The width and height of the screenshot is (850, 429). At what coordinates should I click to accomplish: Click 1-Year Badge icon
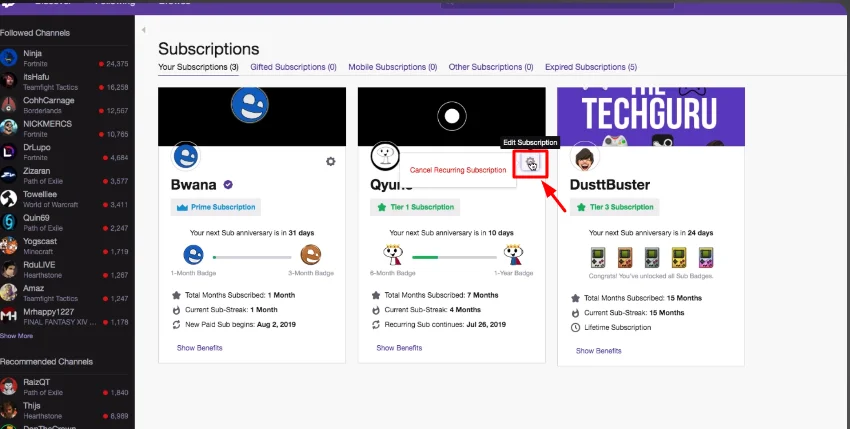[x=513, y=254]
